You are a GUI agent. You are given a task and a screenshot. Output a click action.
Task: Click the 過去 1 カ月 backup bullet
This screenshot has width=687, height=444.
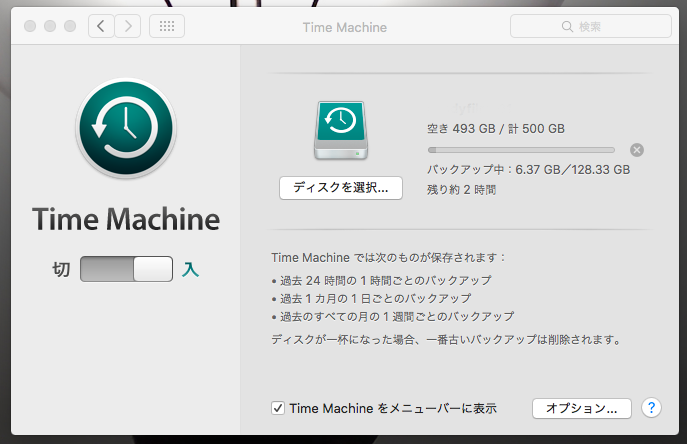pos(372,299)
